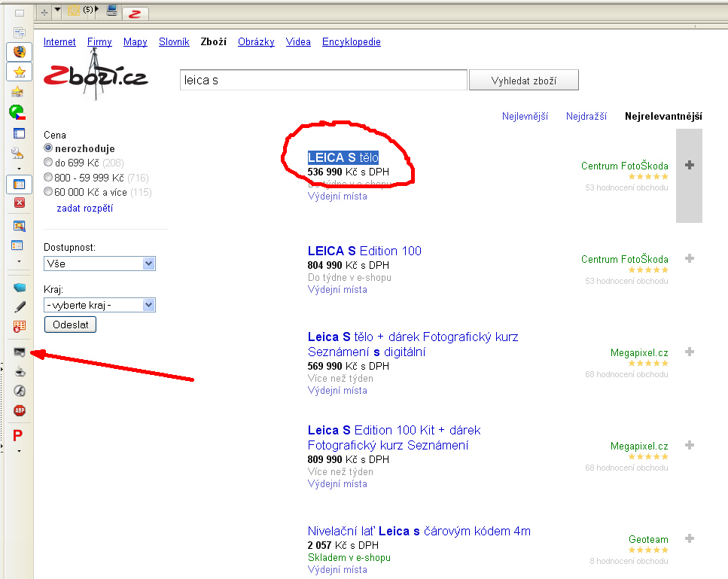Click the red X icon in sidebar
The image size is (728, 579).
pyautogui.click(x=20, y=203)
